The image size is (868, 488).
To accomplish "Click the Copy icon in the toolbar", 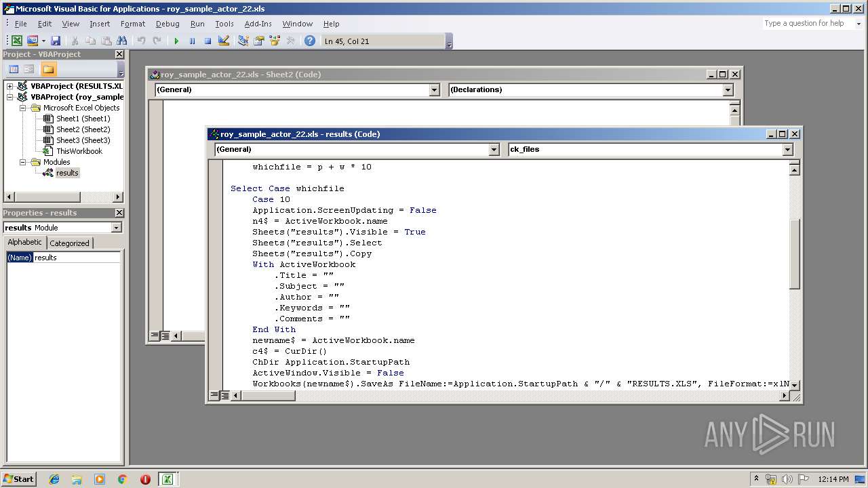I will point(90,41).
